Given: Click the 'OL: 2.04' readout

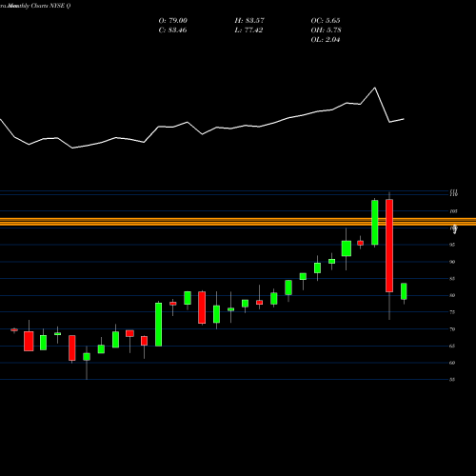Looking at the screenshot, I should 326,40.
